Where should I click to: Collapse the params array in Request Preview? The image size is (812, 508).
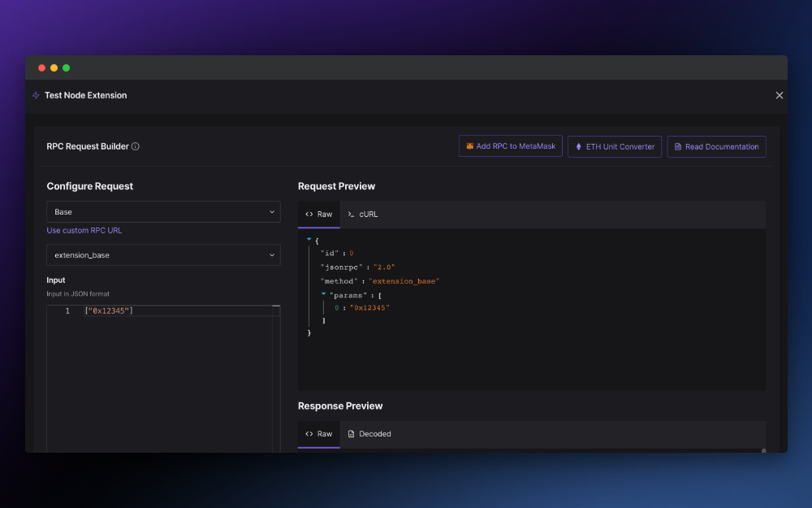pyautogui.click(x=323, y=293)
